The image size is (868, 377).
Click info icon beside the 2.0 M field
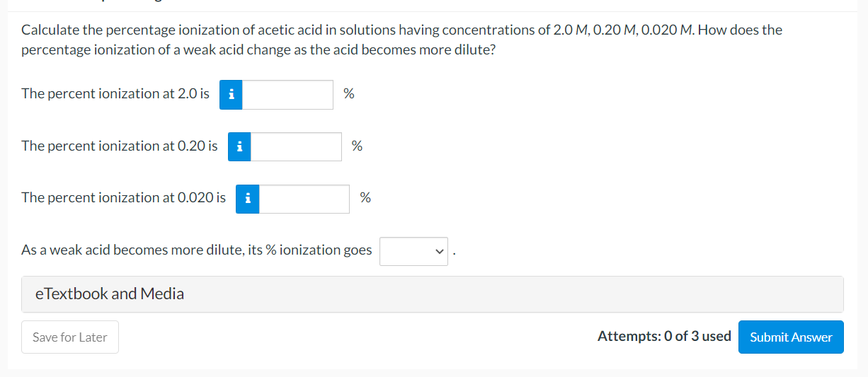(x=231, y=94)
